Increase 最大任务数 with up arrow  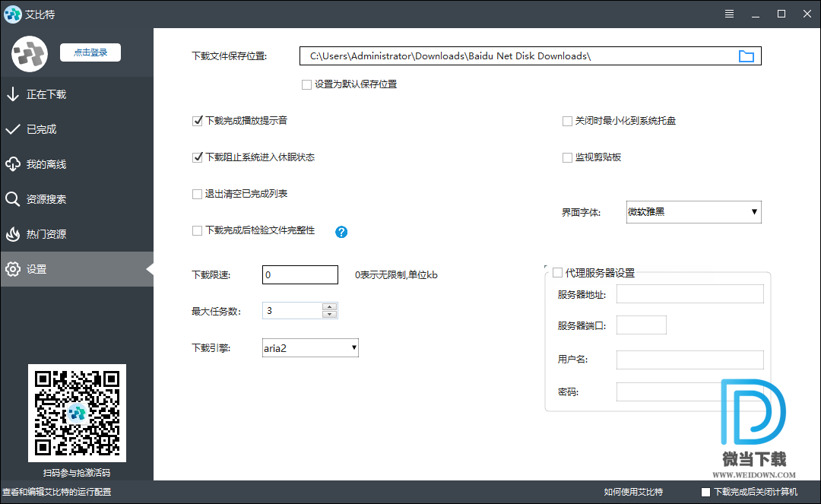tap(329, 306)
